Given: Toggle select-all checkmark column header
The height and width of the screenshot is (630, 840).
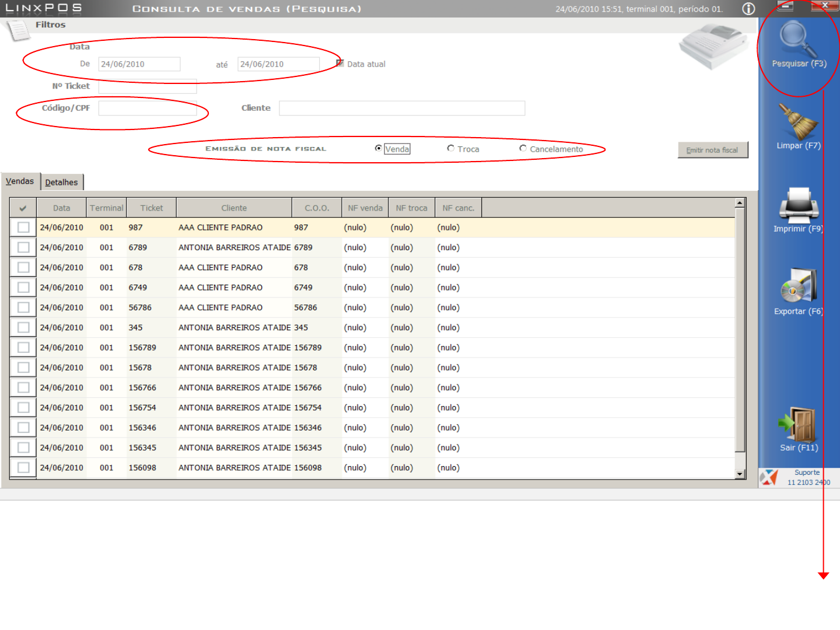Looking at the screenshot, I should pos(23,208).
